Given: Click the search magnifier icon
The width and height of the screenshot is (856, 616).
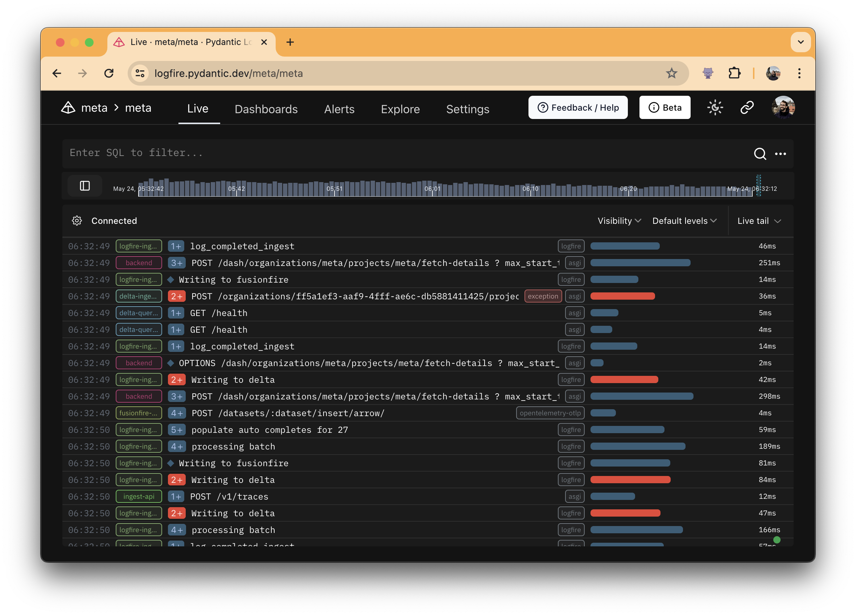Looking at the screenshot, I should (760, 153).
